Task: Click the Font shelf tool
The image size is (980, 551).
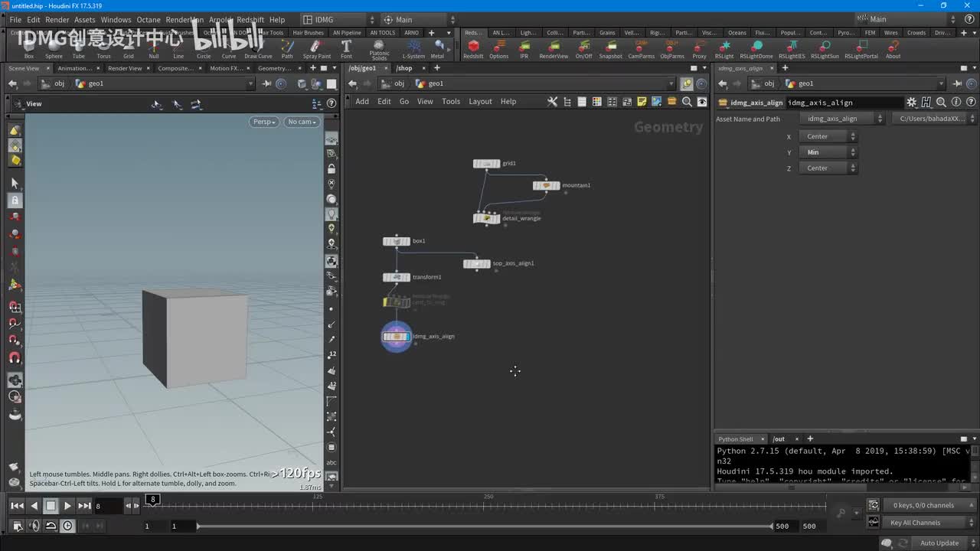Action: (346, 50)
